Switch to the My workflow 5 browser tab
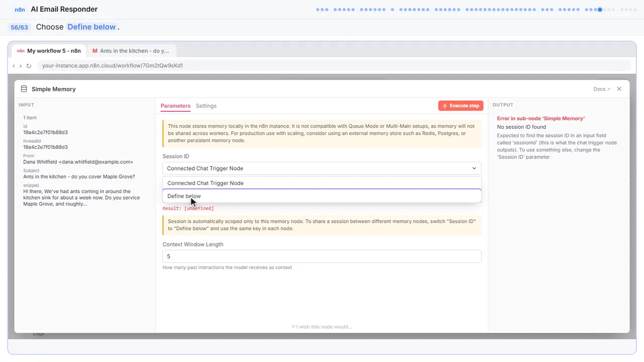The width and height of the screenshot is (644, 362). tap(49, 51)
